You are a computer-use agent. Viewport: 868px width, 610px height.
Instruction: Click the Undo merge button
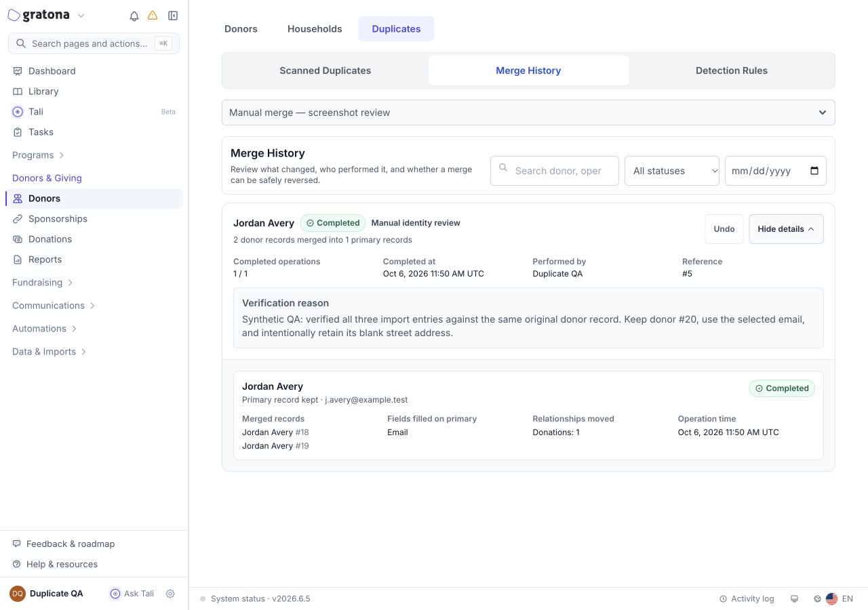click(x=724, y=229)
